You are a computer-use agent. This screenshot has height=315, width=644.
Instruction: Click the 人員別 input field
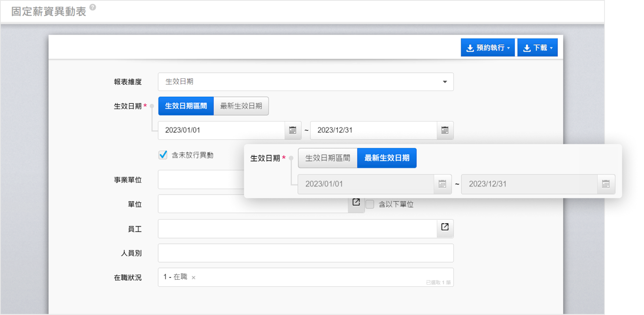306,253
